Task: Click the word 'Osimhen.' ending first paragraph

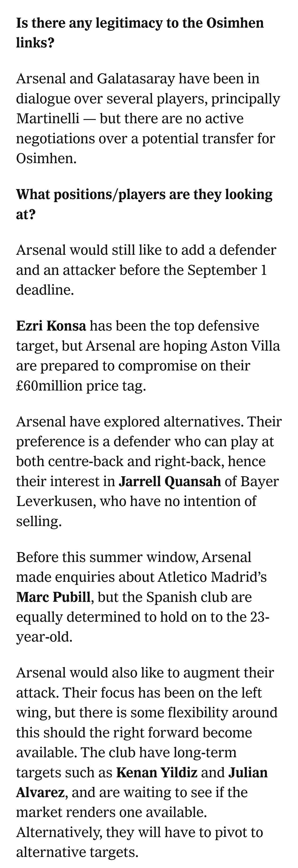Action: coord(46,158)
